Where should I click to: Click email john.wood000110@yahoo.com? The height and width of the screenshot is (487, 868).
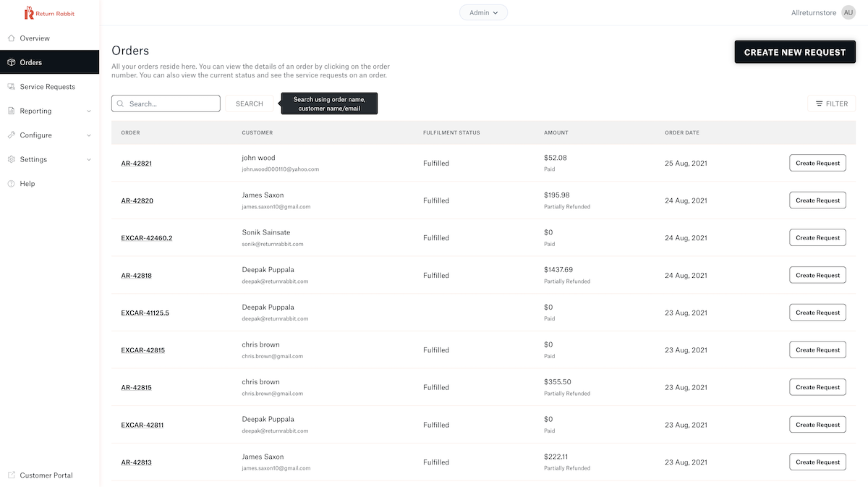coord(280,169)
